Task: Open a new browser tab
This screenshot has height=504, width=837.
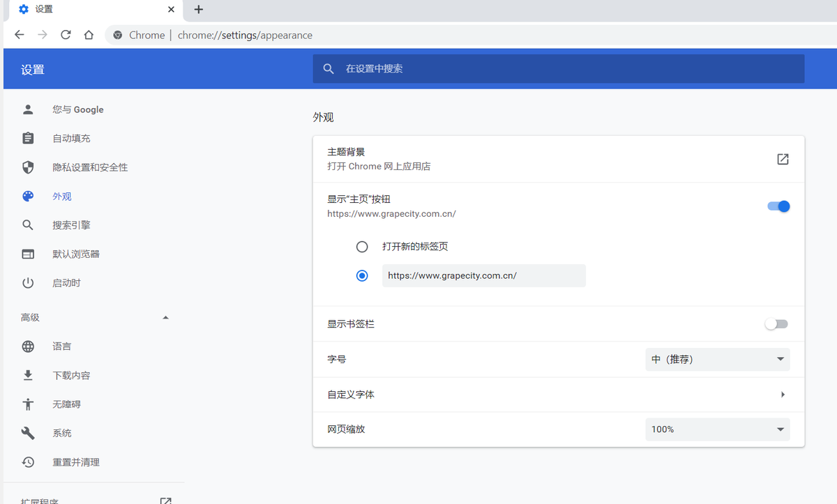Action: pos(199,10)
